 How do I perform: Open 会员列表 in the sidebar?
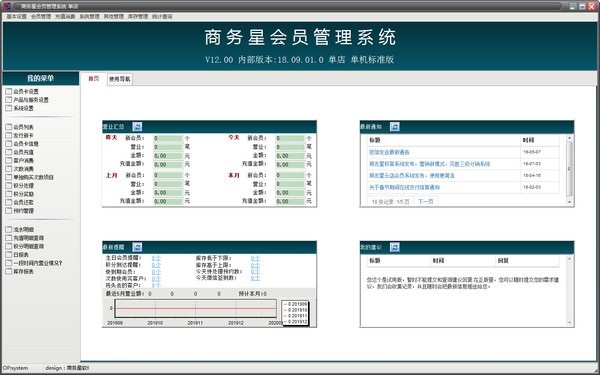(20, 127)
